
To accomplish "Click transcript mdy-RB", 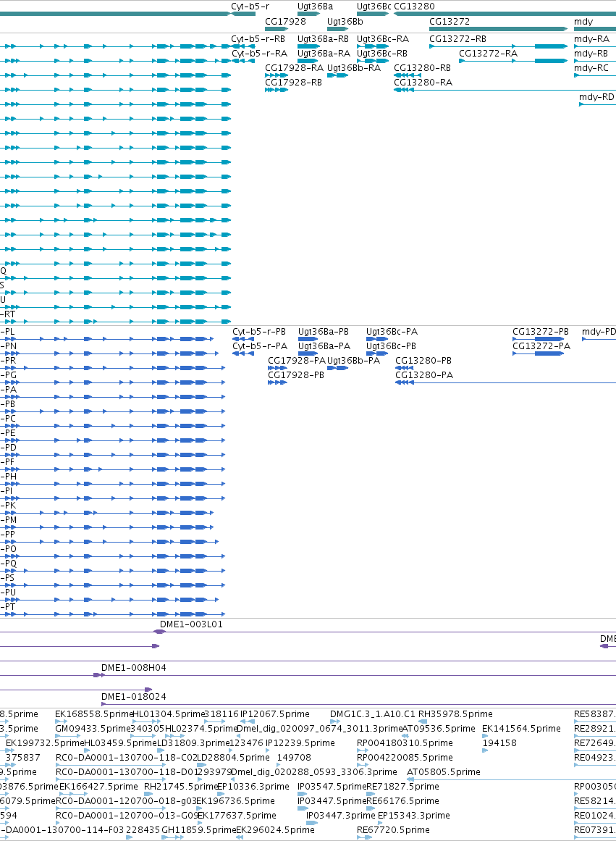I will 591,54.
